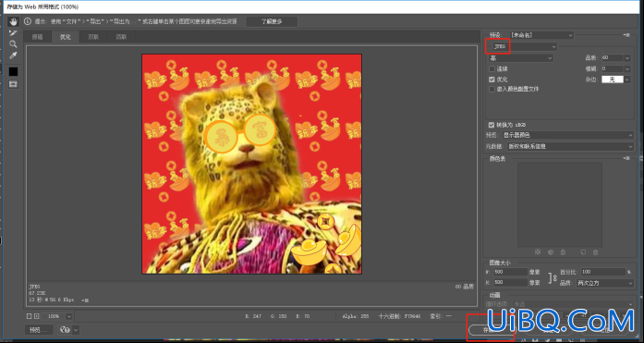The height and width of the screenshot is (343, 644).
Task: Click the 100% zoom level field
Action: click(54, 316)
